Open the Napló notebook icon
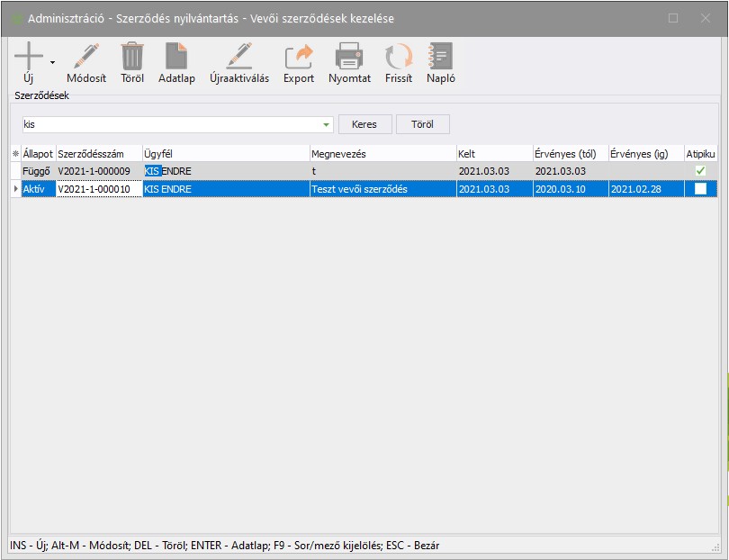This screenshot has width=729, height=560. pyautogui.click(x=440, y=58)
